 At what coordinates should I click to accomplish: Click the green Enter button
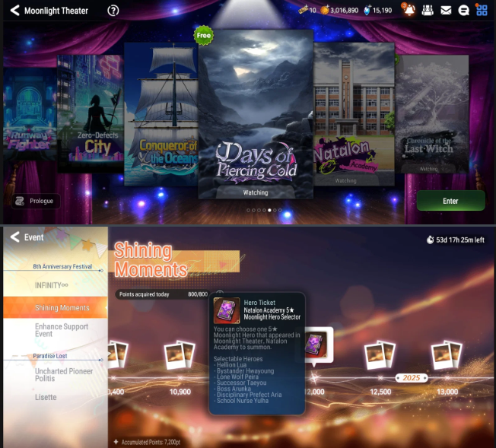450,201
